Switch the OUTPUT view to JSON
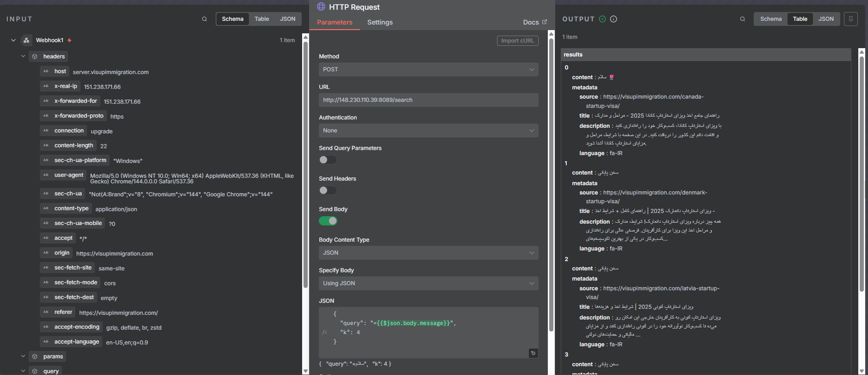Viewport: 868px width, 375px height. click(826, 19)
